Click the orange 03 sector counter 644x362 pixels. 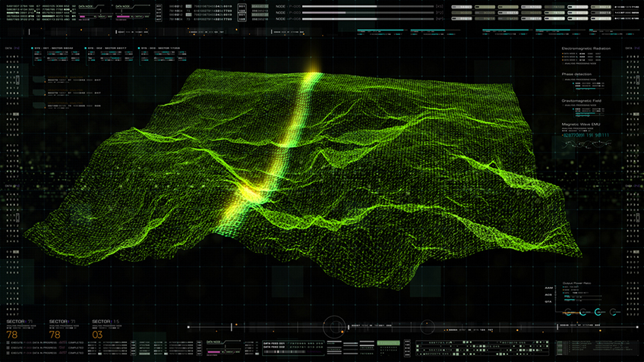(97, 335)
